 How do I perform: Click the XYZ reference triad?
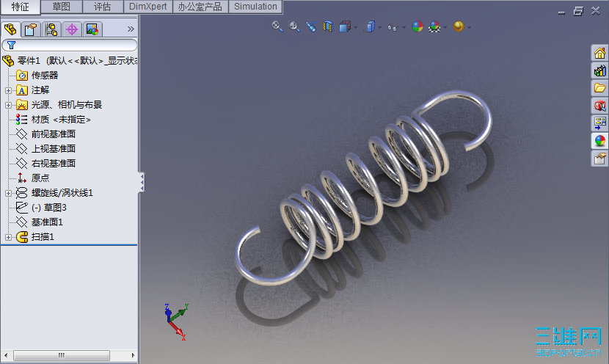176,321
